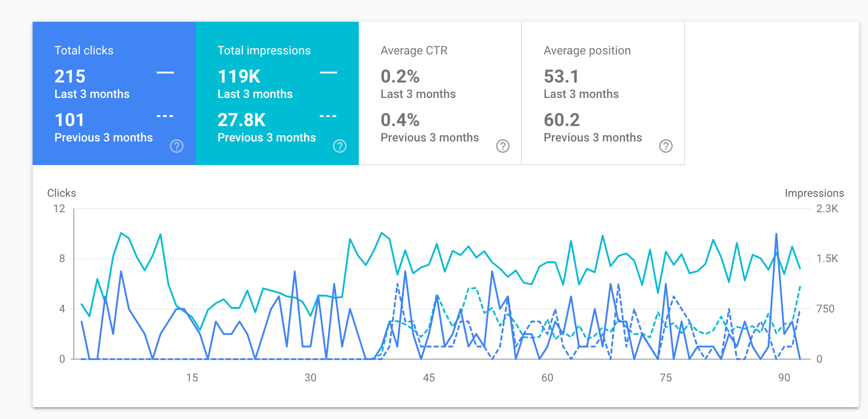The image size is (868, 419).
Task: Click x-axis label 60
Action: [547, 378]
